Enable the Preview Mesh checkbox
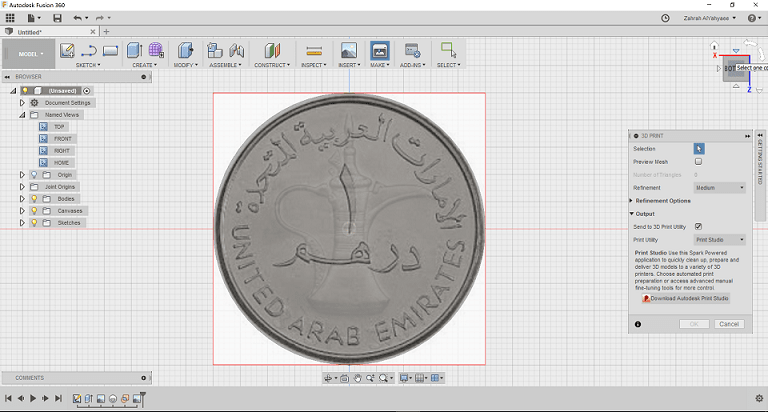Screen dimensions: 772x412 (698, 161)
